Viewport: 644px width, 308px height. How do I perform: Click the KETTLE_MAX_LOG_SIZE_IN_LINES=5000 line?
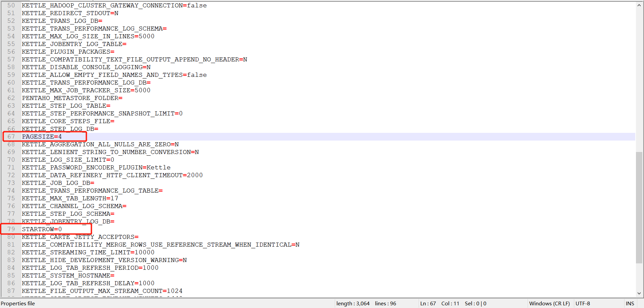(x=88, y=36)
